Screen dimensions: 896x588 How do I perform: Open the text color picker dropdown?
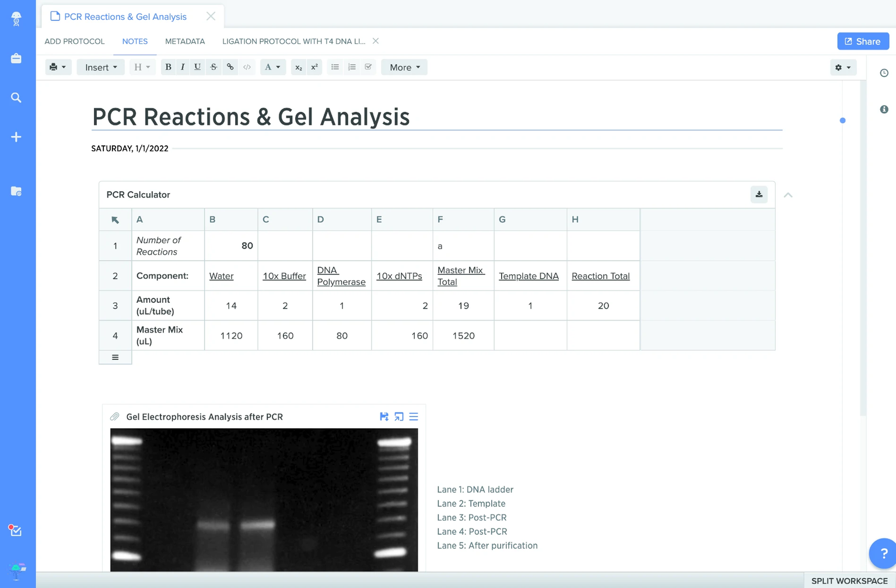pyautogui.click(x=272, y=67)
